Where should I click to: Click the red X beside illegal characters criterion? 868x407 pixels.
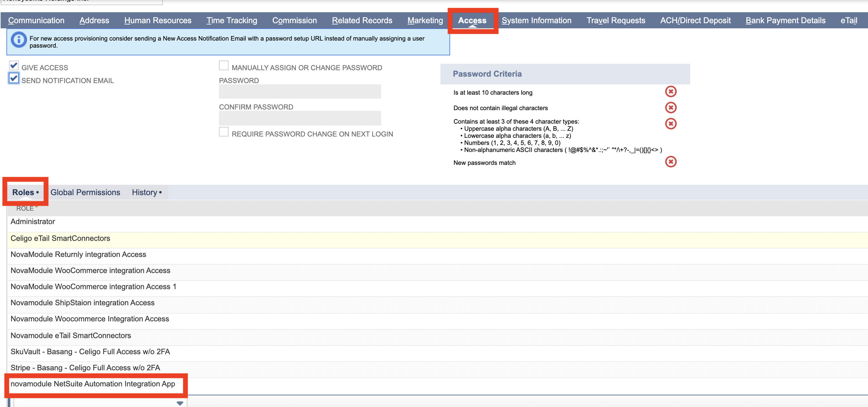click(x=671, y=108)
